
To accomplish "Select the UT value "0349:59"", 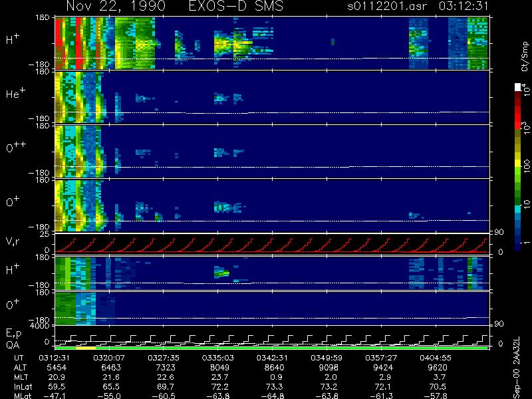I will pos(327,358).
